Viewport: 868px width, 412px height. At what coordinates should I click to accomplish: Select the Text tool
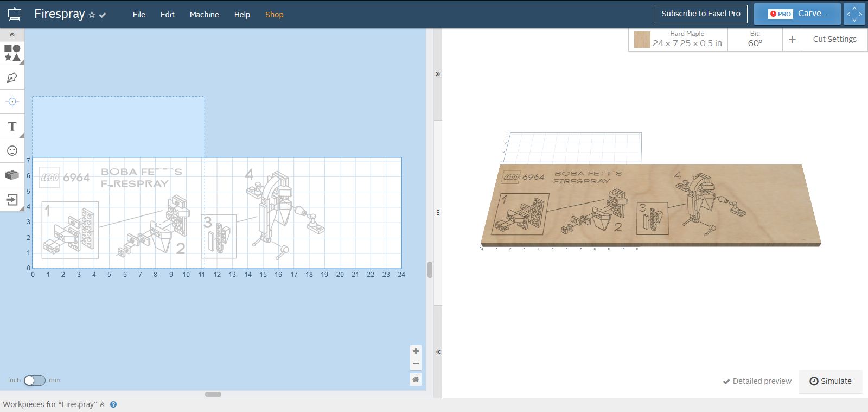pos(12,126)
